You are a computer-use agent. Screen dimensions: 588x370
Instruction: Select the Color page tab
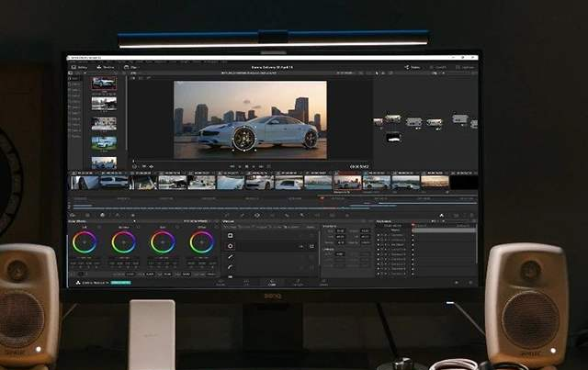pyautogui.click(x=272, y=282)
